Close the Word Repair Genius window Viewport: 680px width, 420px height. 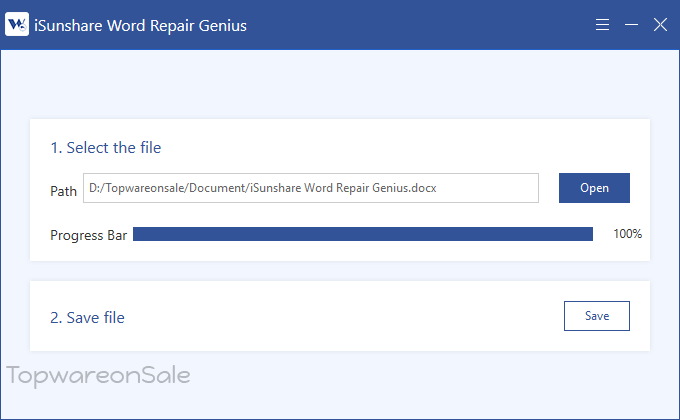coord(660,25)
